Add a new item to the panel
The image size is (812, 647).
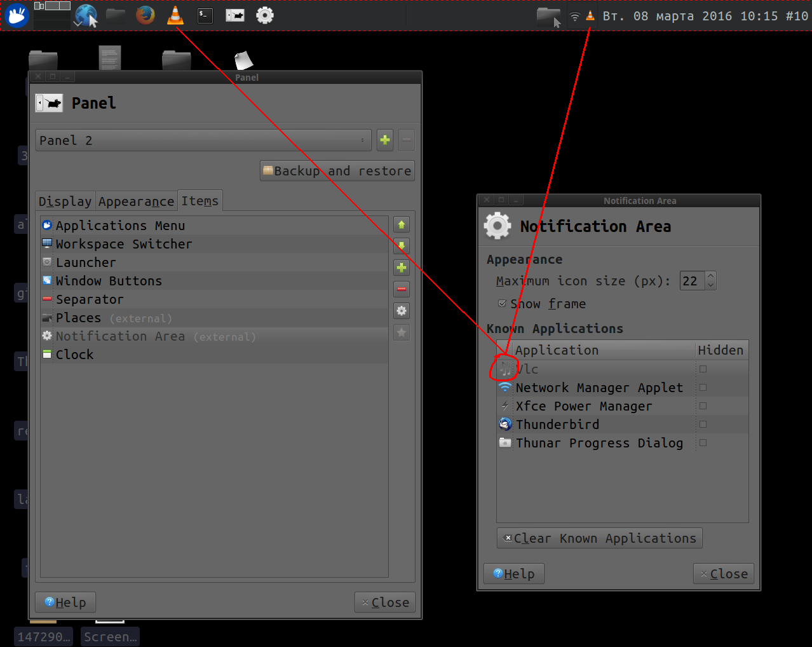click(x=402, y=268)
